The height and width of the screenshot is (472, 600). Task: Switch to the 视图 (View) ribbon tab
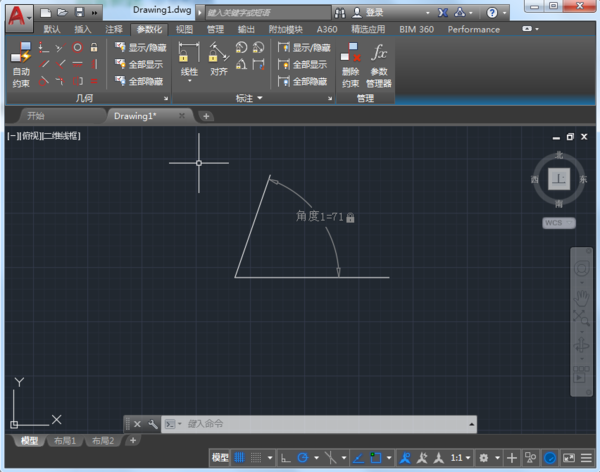click(185, 30)
